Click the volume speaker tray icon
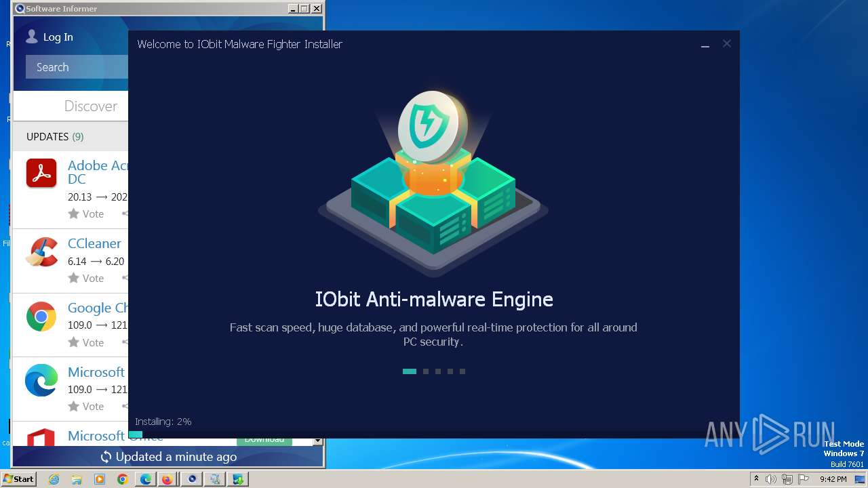Viewport: 868px width, 488px height. click(771, 479)
